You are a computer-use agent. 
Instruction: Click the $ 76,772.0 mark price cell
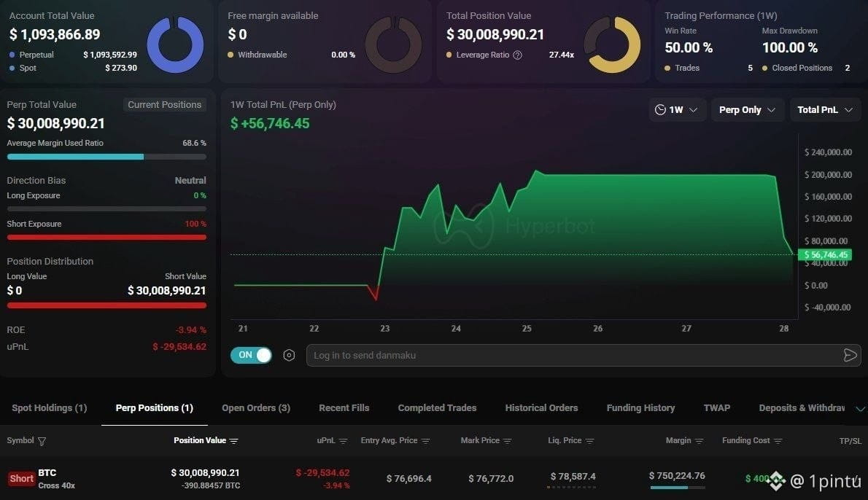coord(491,478)
